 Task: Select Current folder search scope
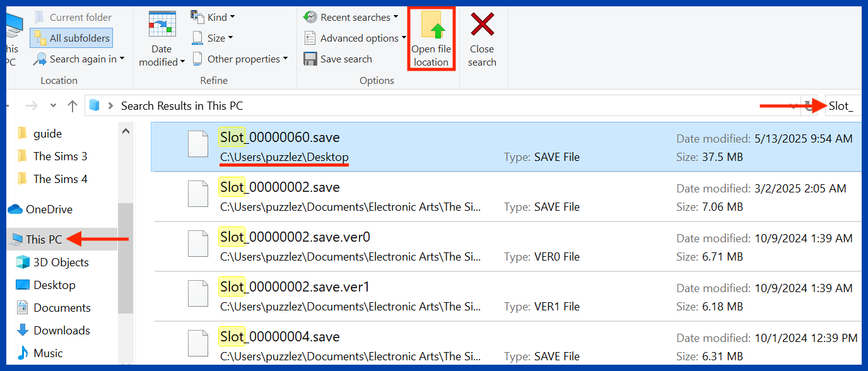pyautogui.click(x=73, y=17)
